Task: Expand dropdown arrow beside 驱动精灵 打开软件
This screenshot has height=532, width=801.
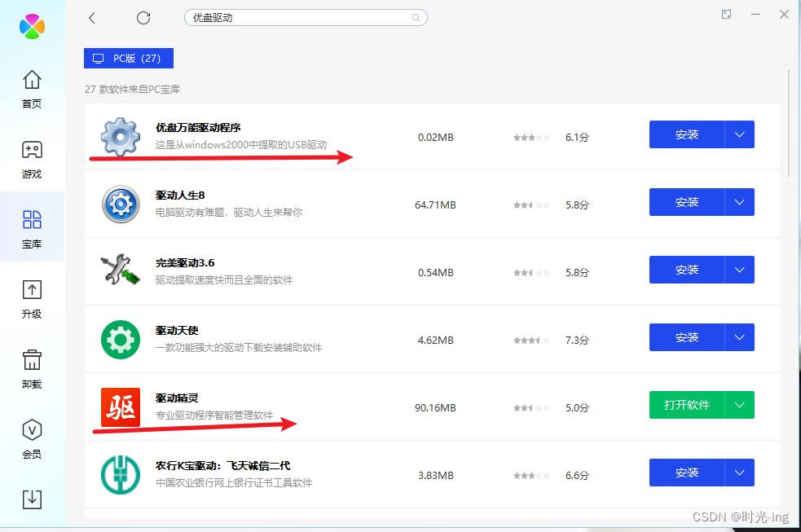Action: (740, 405)
